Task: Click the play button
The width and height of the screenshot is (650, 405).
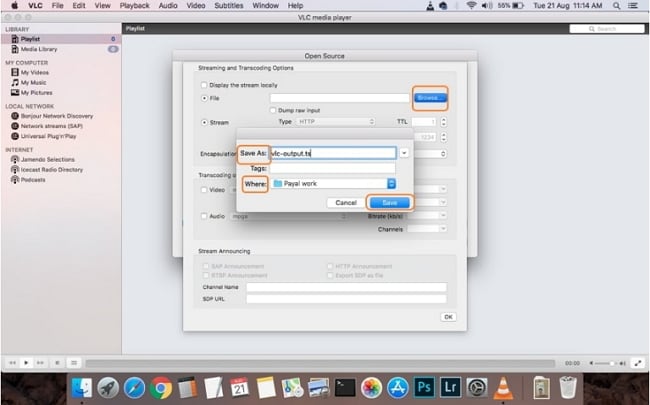Action: [x=26, y=363]
